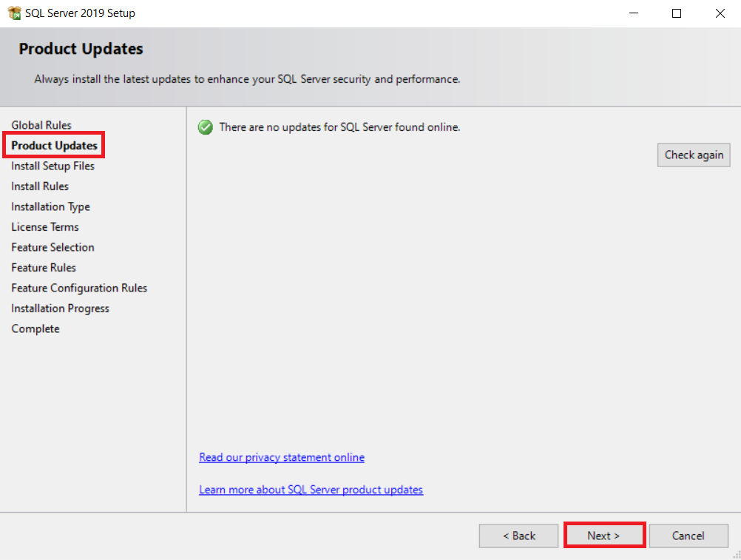This screenshot has width=741, height=560.
Task: Click the 'no updates found online' message
Action: [x=339, y=127]
